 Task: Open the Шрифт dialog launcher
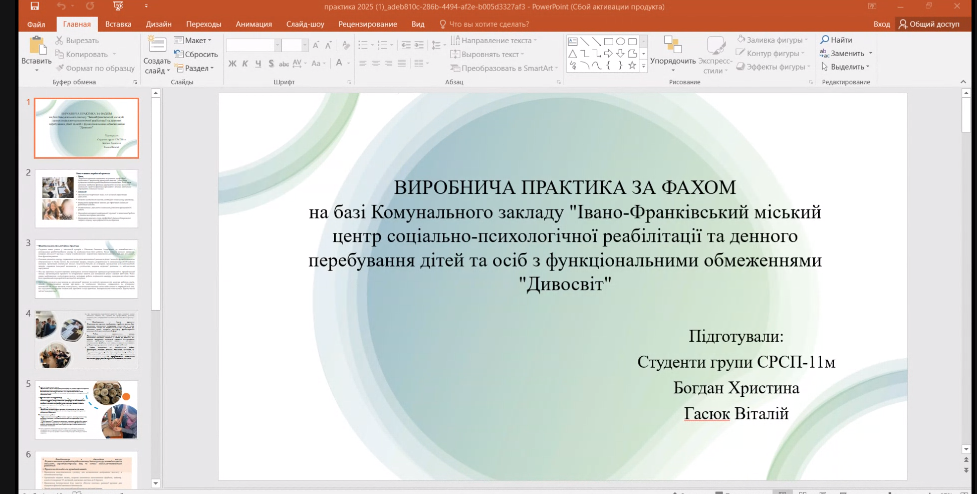[x=348, y=82]
